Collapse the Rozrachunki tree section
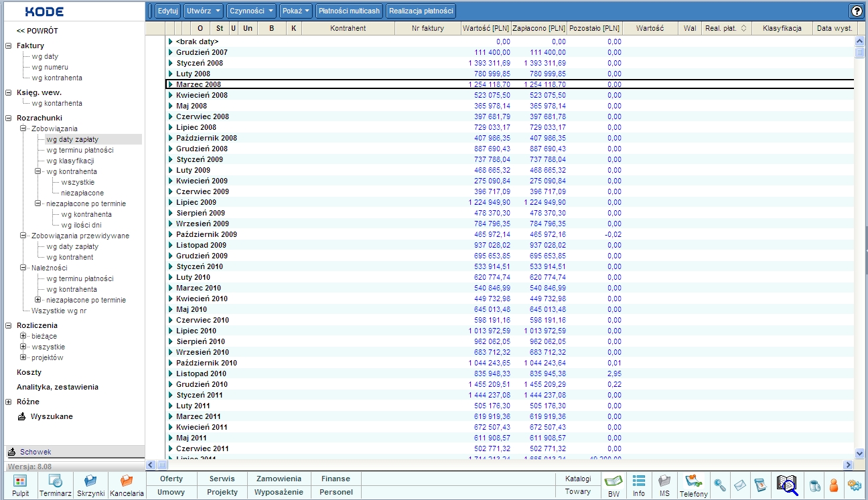This screenshot has height=500, width=868. [9, 118]
